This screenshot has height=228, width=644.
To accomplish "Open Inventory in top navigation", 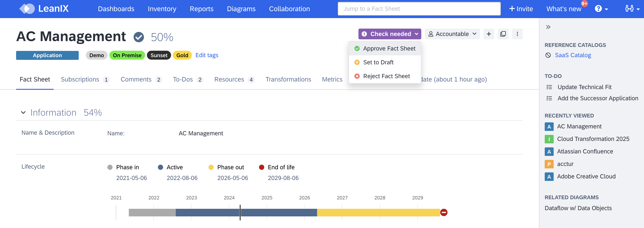I will [162, 9].
